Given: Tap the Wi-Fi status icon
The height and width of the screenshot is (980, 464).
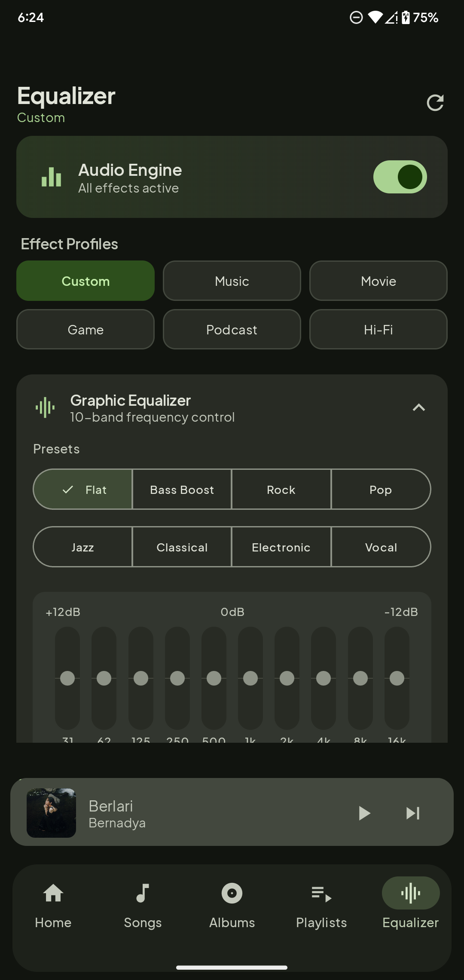Looking at the screenshot, I should (x=375, y=18).
